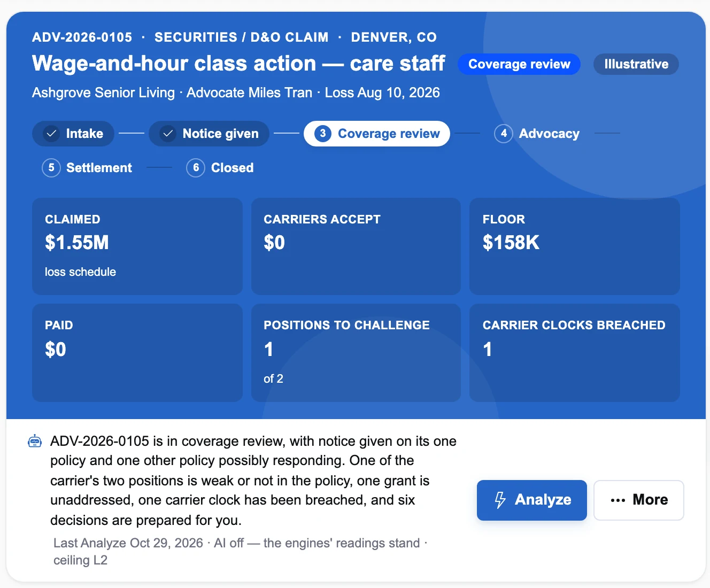Open Positions to Challenge card
This screenshot has height=588, width=710.
click(356, 353)
